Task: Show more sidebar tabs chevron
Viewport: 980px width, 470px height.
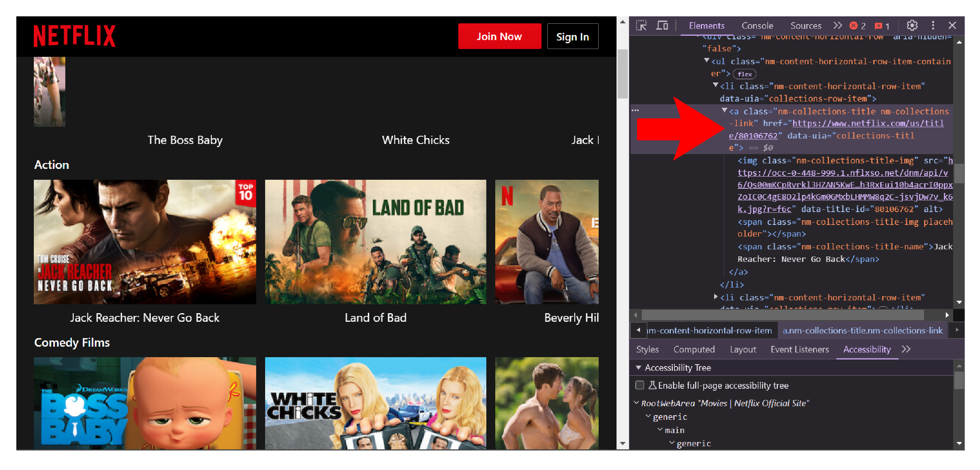Action: 906,349
